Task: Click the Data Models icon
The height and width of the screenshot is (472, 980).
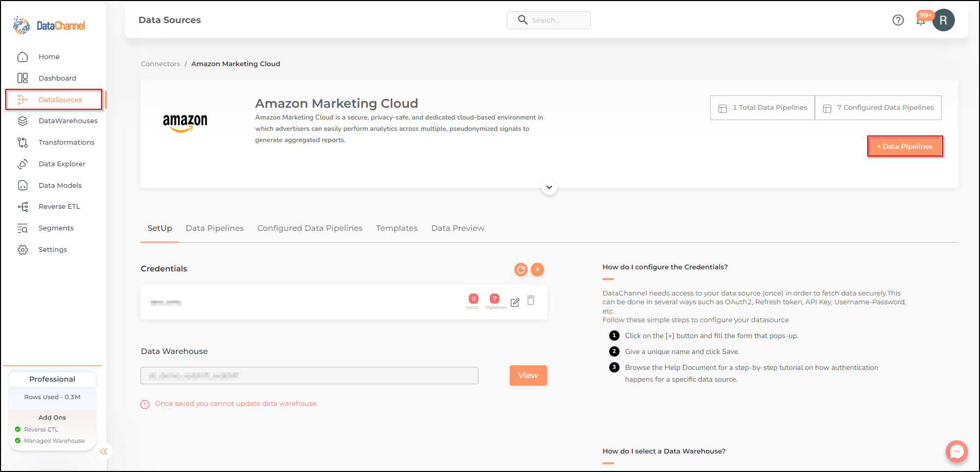Action: pyautogui.click(x=23, y=185)
